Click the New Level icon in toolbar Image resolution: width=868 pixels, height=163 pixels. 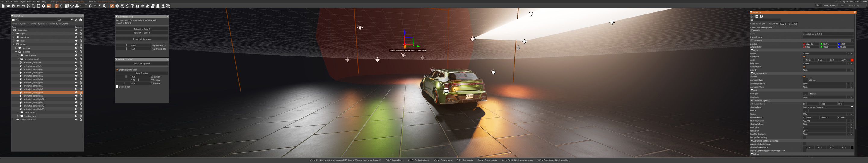pyautogui.click(x=3, y=6)
